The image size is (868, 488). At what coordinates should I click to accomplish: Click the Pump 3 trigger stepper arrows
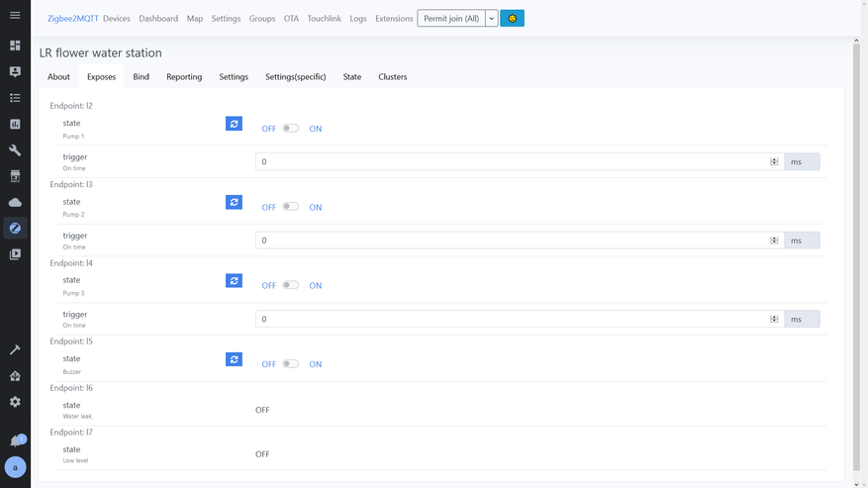click(x=774, y=319)
